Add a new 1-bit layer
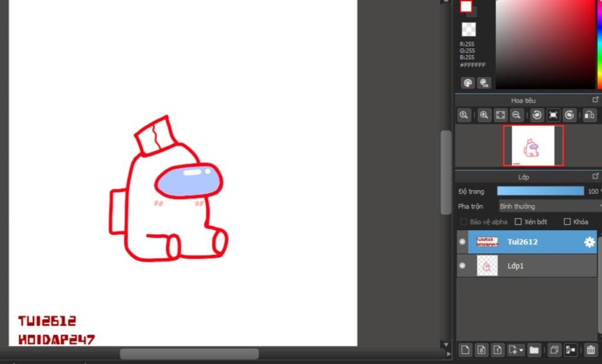 pos(497,350)
